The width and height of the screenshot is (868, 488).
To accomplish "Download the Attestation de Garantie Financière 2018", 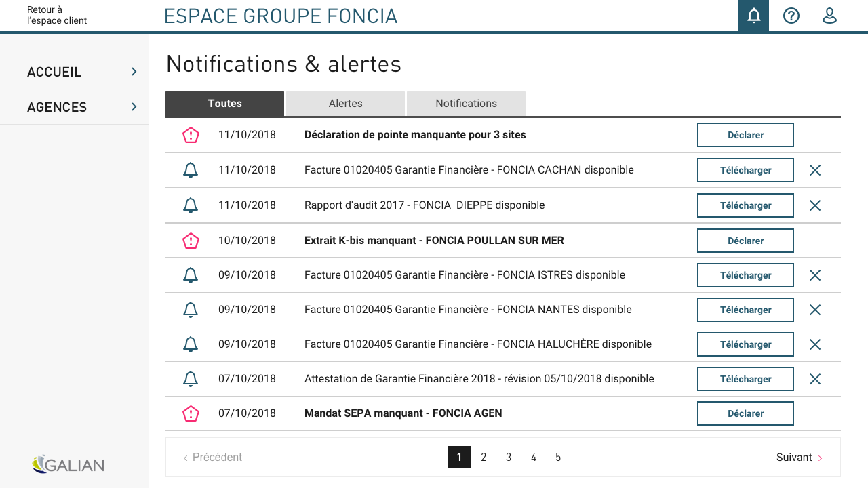I will pyautogui.click(x=745, y=379).
